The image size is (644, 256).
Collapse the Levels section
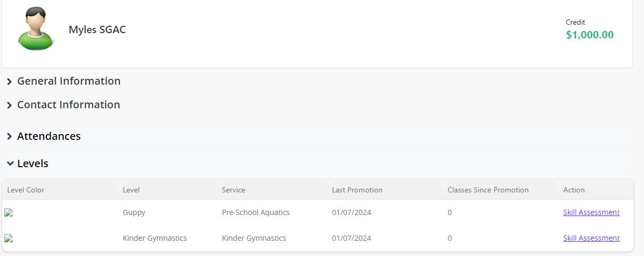point(33,163)
